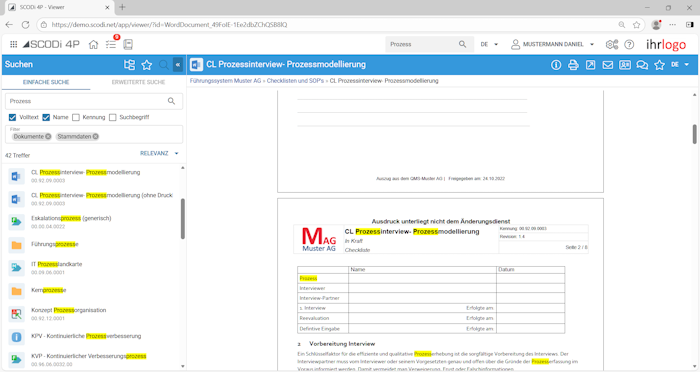Click the document viewer scrollbar thumb
The image size is (700, 372).
point(695,134)
